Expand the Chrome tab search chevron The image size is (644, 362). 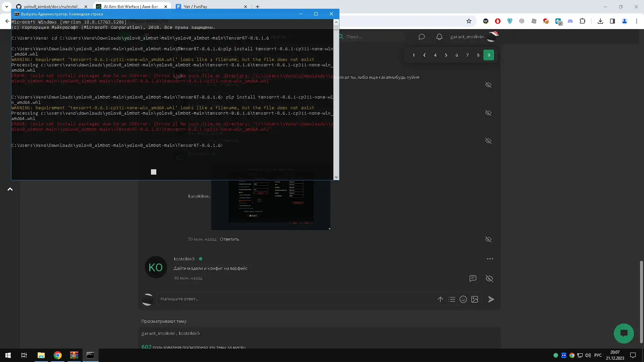click(x=6, y=6)
